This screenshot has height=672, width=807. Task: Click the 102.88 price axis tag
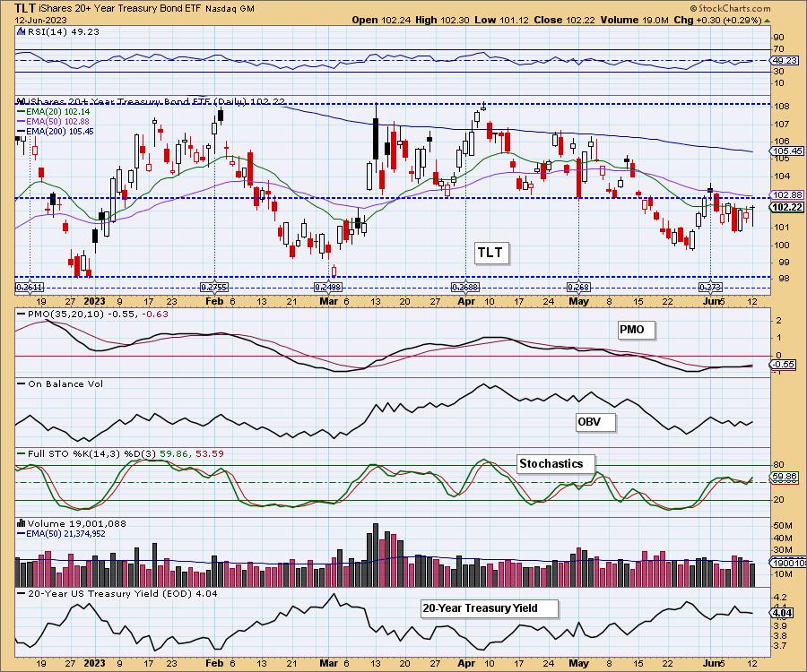click(787, 194)
